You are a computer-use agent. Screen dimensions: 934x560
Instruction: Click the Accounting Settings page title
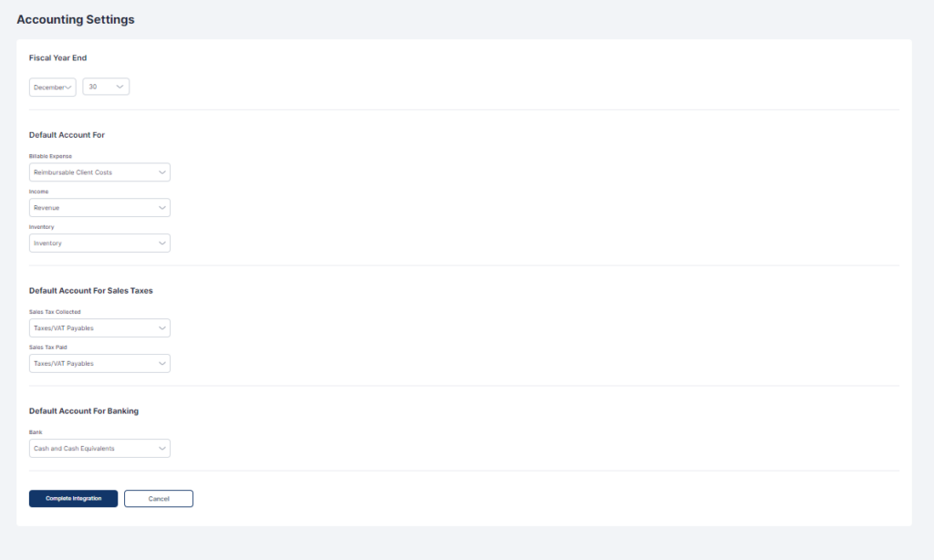coord(76,19)
